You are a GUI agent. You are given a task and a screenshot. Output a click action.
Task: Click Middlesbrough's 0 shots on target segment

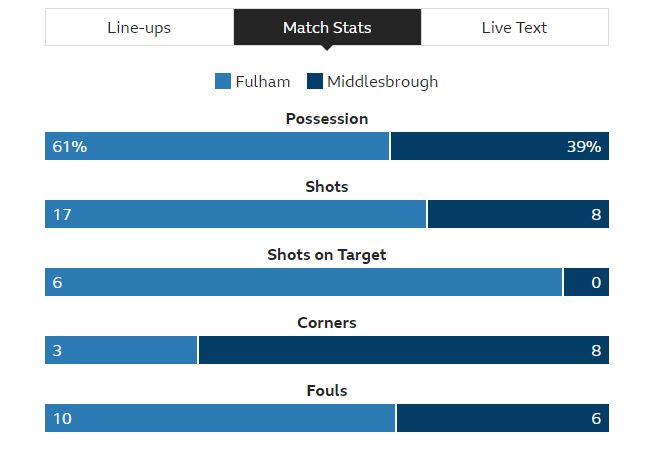[x=586, y=282]
